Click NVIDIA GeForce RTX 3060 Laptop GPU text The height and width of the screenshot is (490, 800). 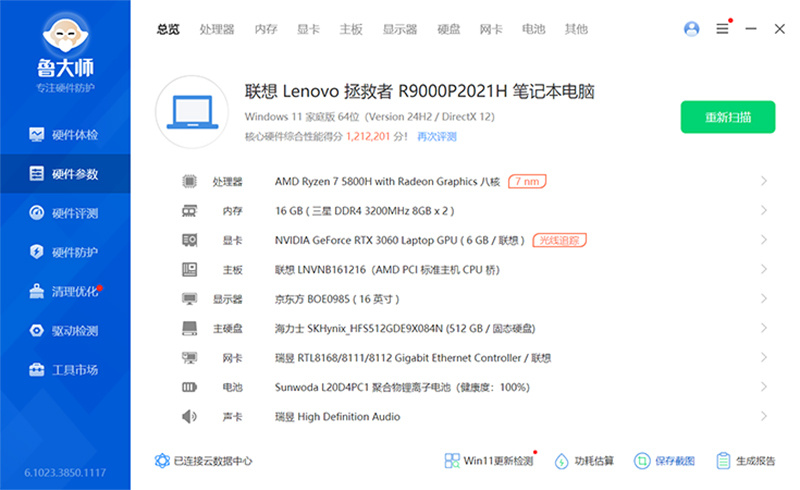tap(399, 240)
